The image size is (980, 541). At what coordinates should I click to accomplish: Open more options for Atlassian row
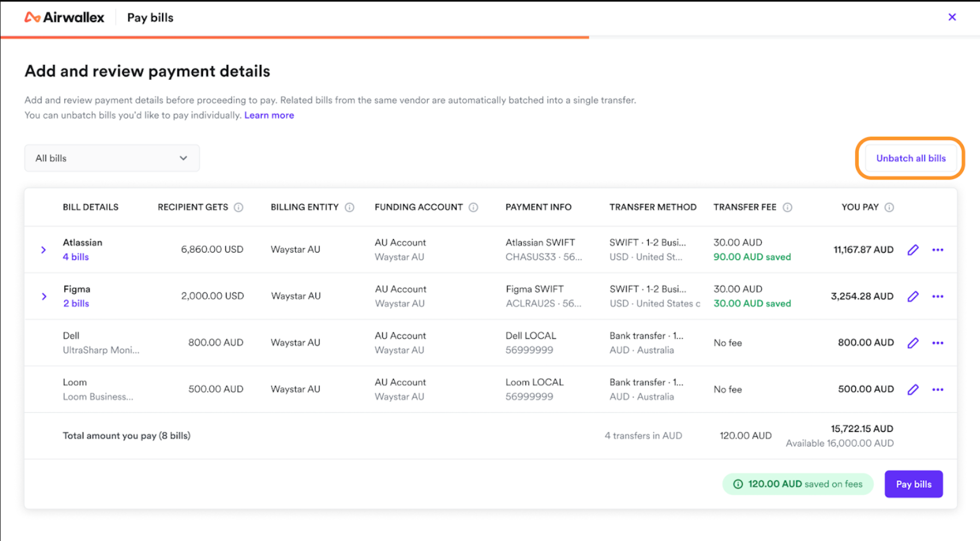[938, 250]
